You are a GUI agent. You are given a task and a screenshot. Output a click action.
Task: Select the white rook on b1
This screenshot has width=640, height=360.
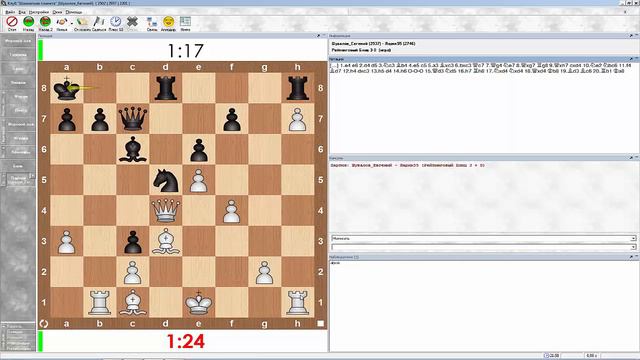pyautogui.click(x=100, y=302)
